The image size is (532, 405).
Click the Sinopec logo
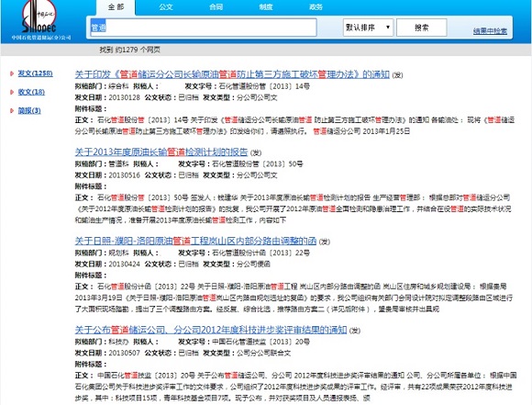tap(39, 17)
